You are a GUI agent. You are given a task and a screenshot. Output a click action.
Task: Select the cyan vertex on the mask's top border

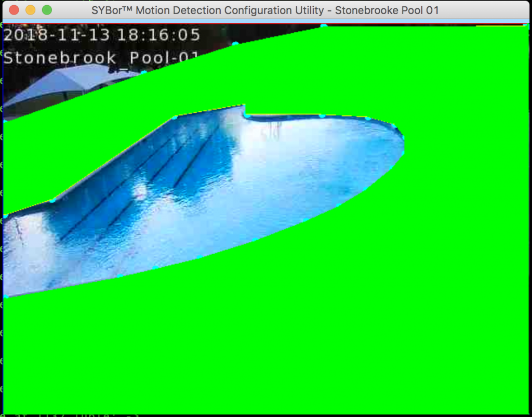[324, 25]
